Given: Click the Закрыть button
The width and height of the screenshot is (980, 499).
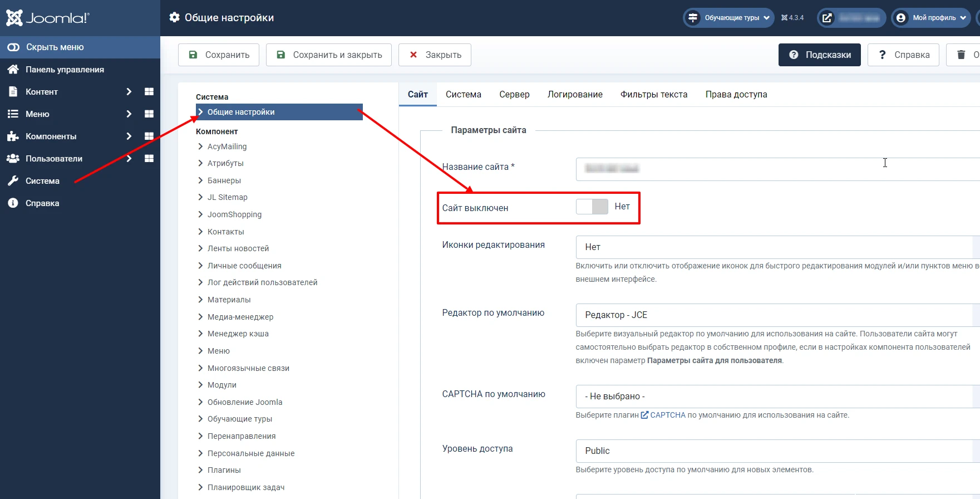Looking at the screenshot, I should (435, 55).
